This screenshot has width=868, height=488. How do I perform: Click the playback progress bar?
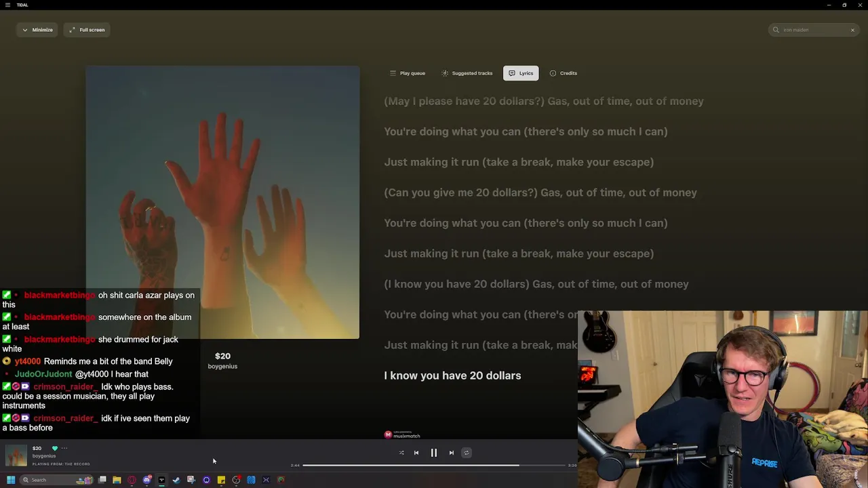(x=434, y=466)
